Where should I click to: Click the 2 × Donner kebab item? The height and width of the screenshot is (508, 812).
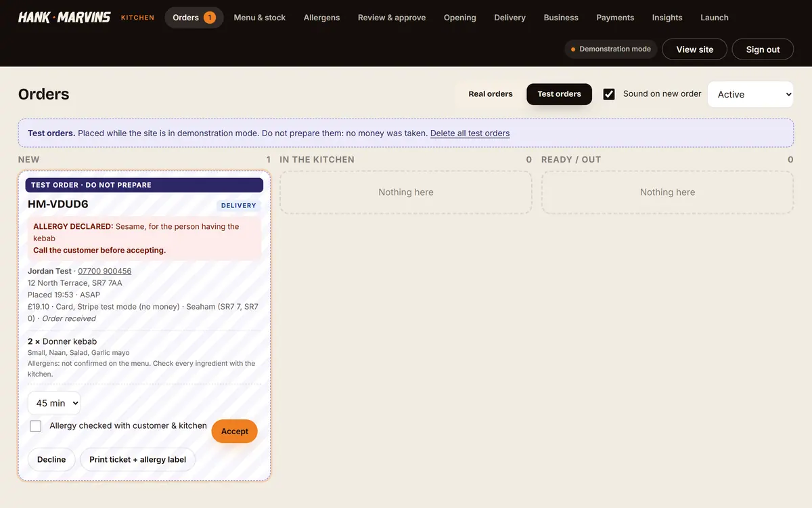click(x=62, y=341)
